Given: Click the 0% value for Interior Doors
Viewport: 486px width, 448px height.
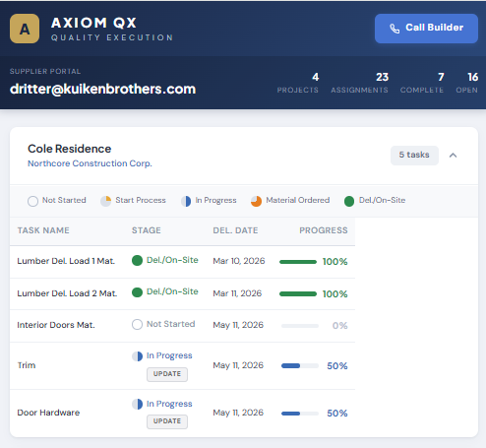Looking at the screenshot, I should [x=339, y=326].
